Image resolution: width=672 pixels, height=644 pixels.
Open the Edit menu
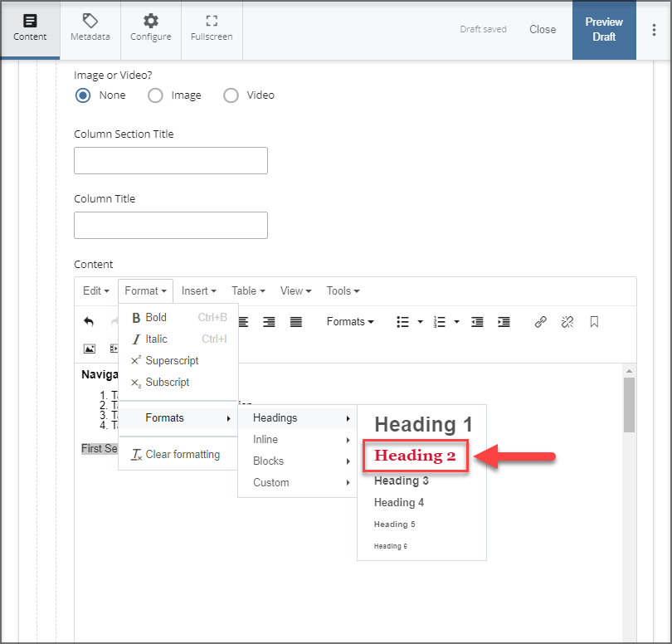click(x=96, y=290)
